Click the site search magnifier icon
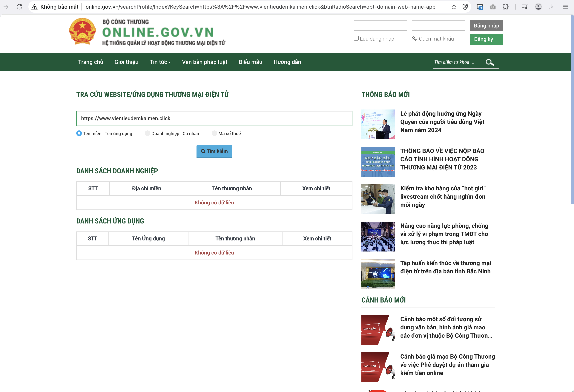Screen dimensions: 574x392 click(489, 62)
